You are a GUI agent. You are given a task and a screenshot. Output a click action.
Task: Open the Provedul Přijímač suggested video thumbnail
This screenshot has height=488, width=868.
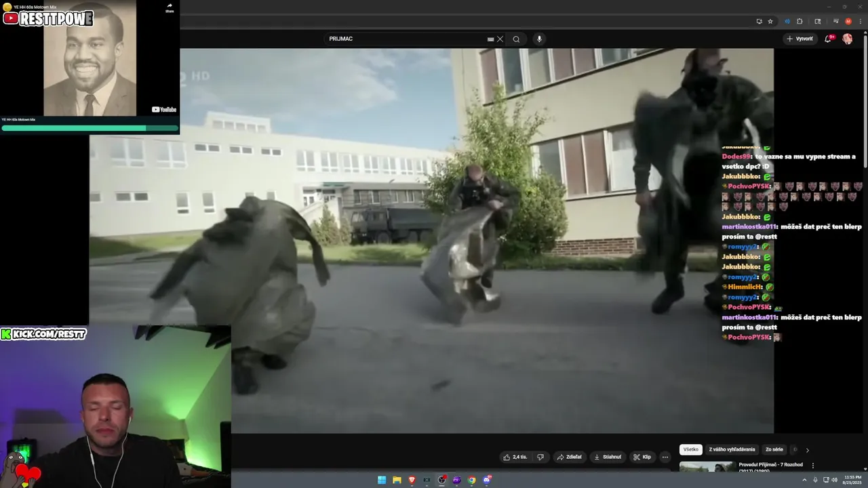tap(707, 466)
